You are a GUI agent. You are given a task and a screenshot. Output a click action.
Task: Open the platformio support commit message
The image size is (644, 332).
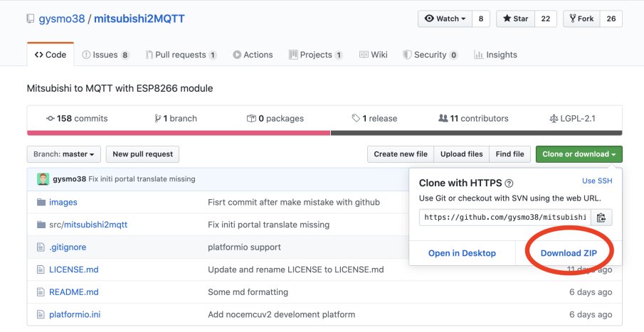(x=244, y=247)
